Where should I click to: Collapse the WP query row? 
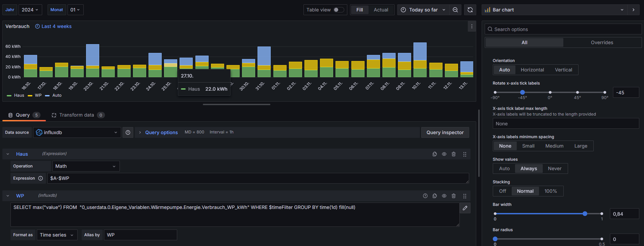pos(8,196)
